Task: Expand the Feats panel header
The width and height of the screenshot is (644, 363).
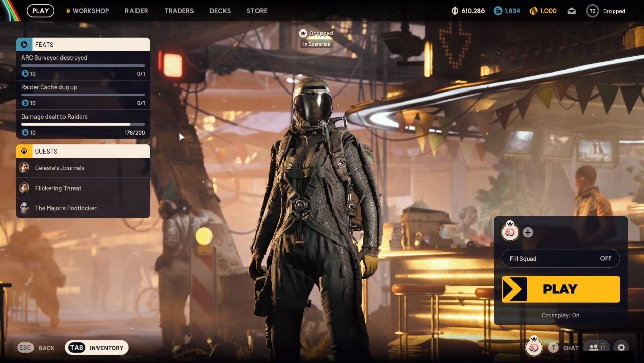Action: (83, 45)
